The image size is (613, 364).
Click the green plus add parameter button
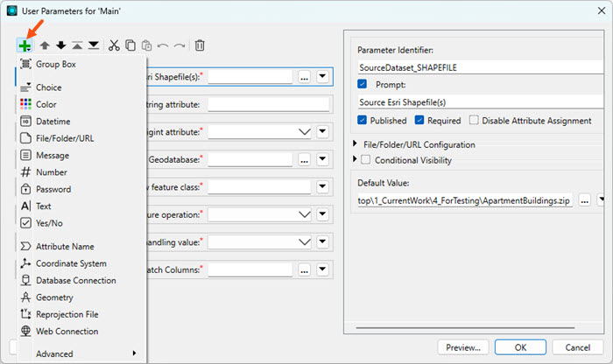(25, 45)
